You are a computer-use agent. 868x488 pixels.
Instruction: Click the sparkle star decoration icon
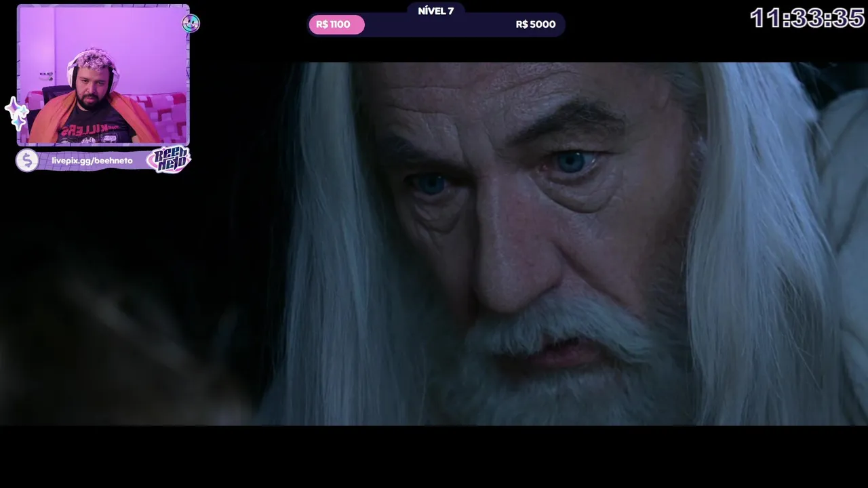pos(16,113)
